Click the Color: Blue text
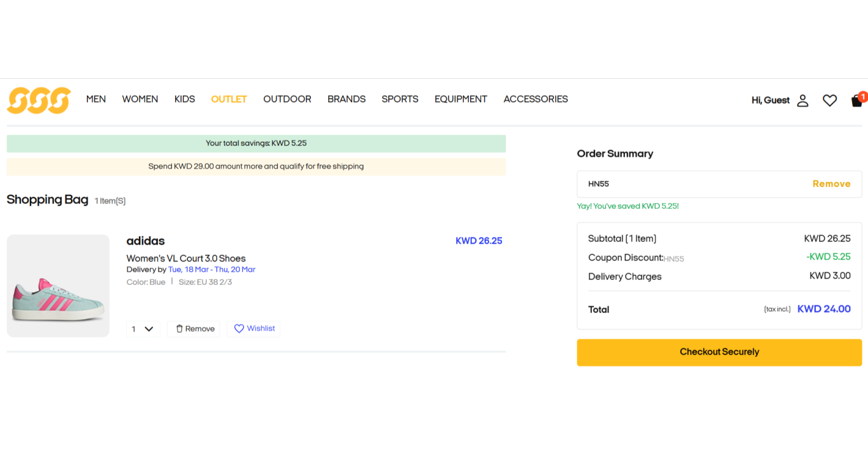This screenshot has height=457, width=868. click(146, 282)
